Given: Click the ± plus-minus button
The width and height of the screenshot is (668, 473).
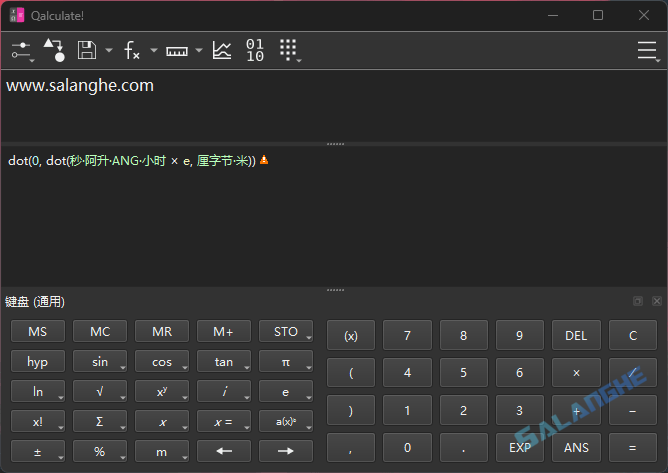Looking at the screenshot, I should pos(38,451).
